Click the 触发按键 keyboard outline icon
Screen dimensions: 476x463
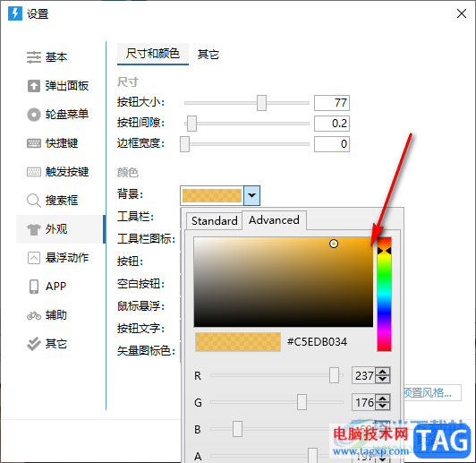[34, 172]
